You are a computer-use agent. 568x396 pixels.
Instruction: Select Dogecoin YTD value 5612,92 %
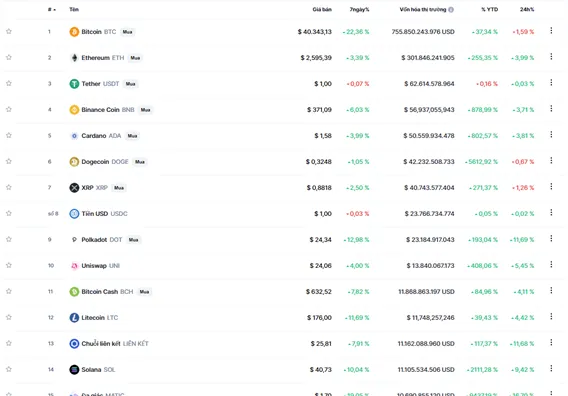click(481, 162)
